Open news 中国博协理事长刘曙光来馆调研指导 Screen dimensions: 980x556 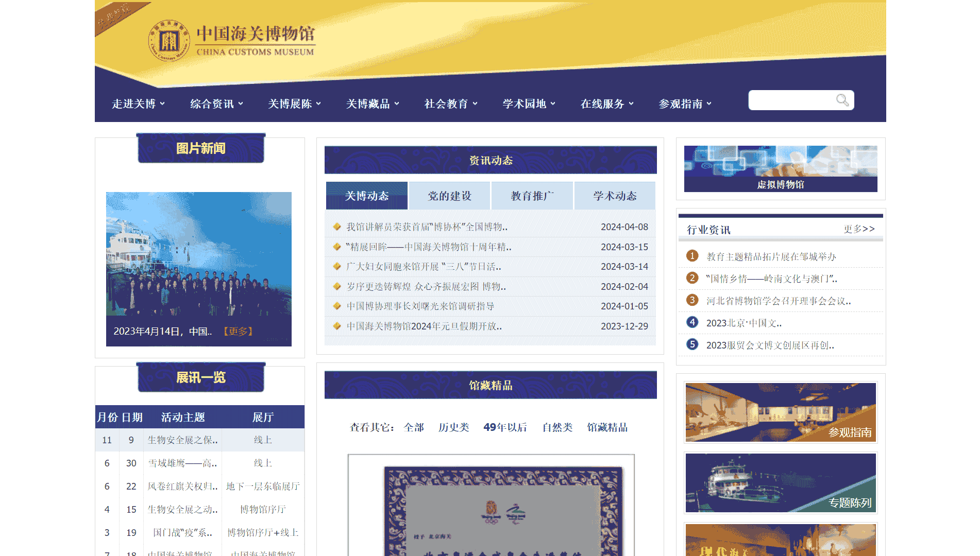pyautogui.click(x=420, y=306)
